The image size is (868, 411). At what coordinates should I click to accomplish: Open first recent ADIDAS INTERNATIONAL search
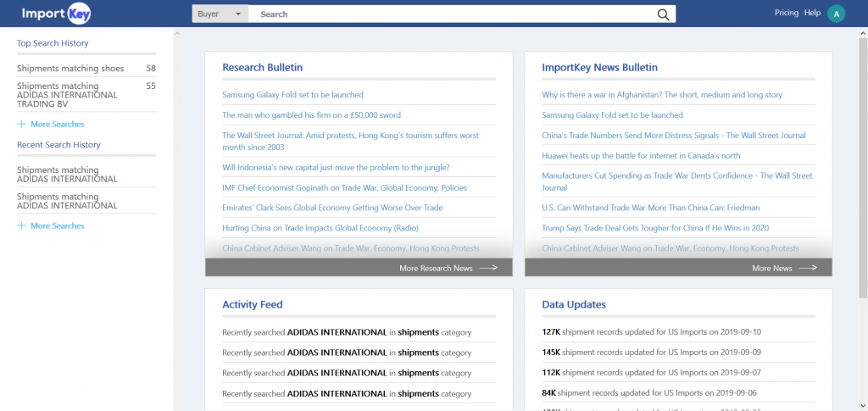point(67,175)
